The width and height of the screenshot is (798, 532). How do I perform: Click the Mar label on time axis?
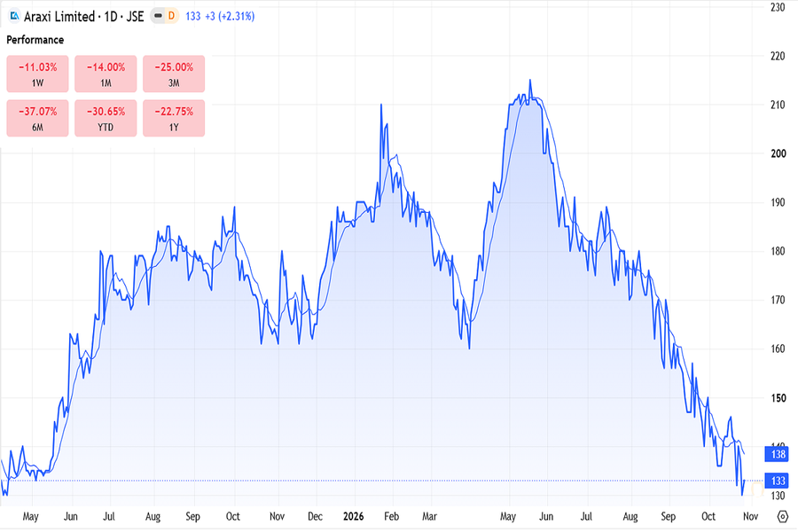(x=429, y=517)
